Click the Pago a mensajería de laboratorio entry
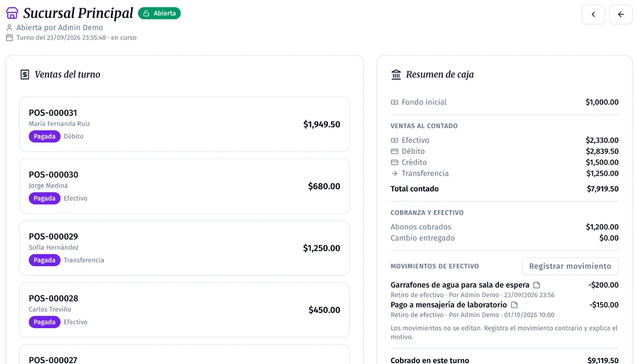Image resolution: width=637 pixels, height=364 pixels. coord(449,305)
